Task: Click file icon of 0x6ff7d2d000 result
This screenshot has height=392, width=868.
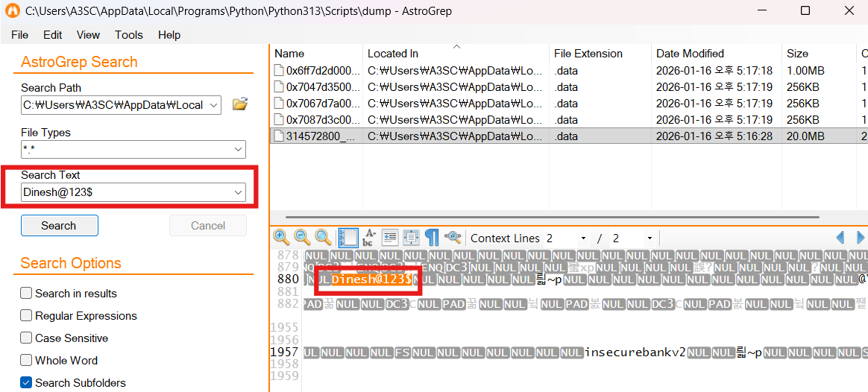Action: point(279,70)
